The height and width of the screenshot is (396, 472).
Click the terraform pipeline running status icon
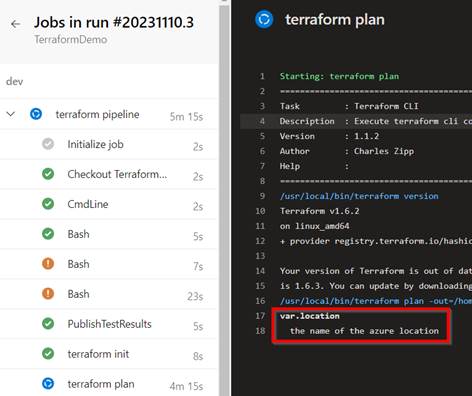pos(36,114)
